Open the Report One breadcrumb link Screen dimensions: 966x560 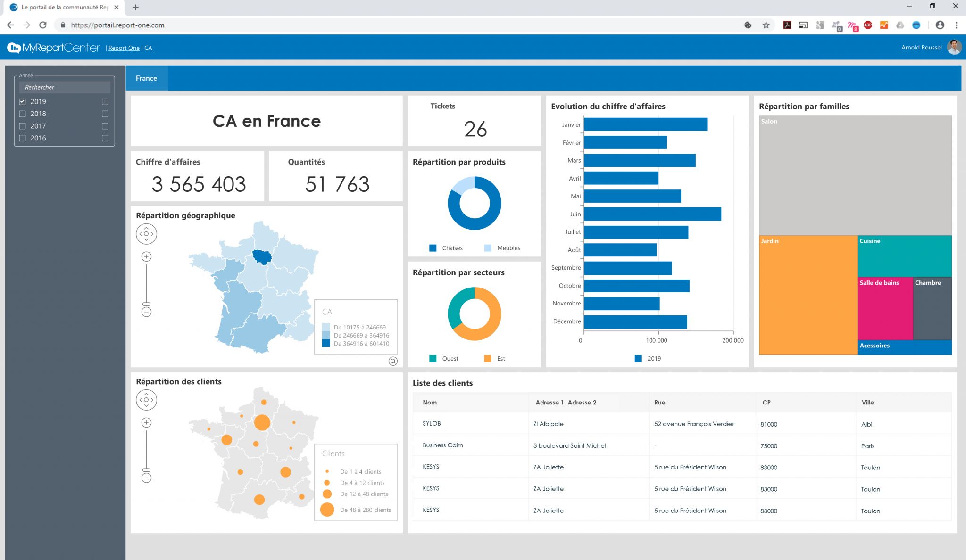[x=124, y=48]
